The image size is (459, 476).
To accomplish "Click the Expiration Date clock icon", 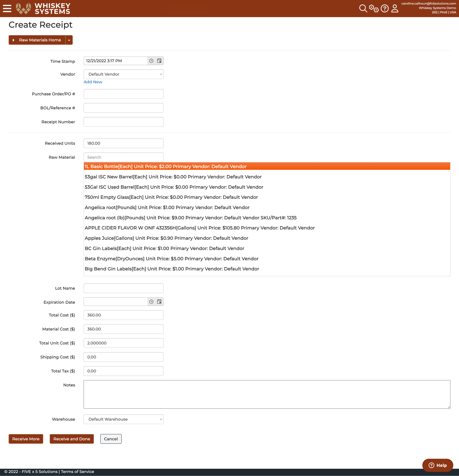I will (x=151, y=302).
